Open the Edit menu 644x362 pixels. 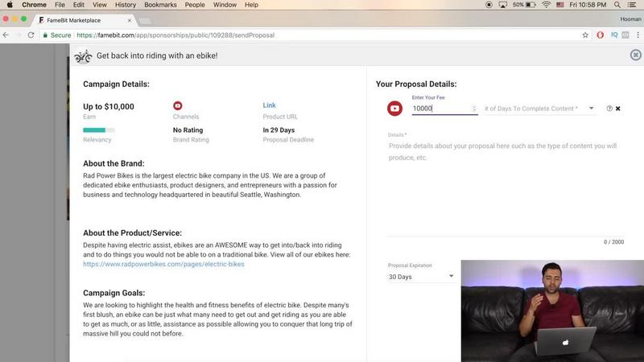coord(78,5)
